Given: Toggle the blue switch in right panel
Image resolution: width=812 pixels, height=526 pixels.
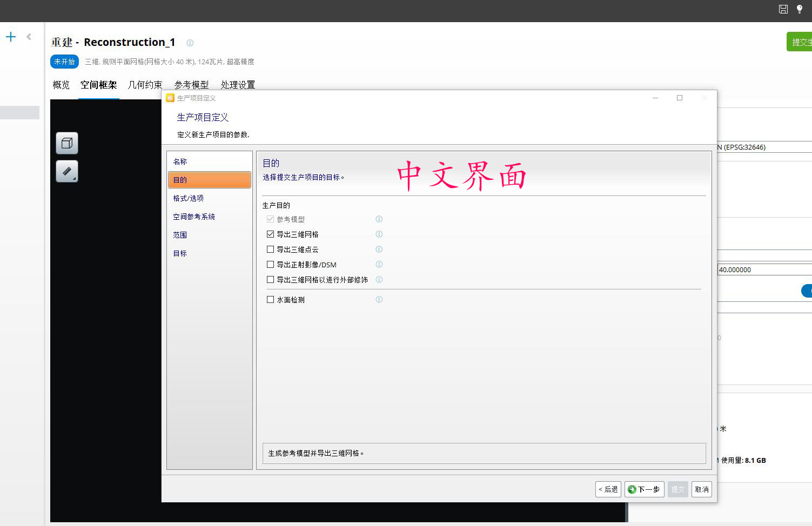Looking at the screenshot, I should click(807, 291).
